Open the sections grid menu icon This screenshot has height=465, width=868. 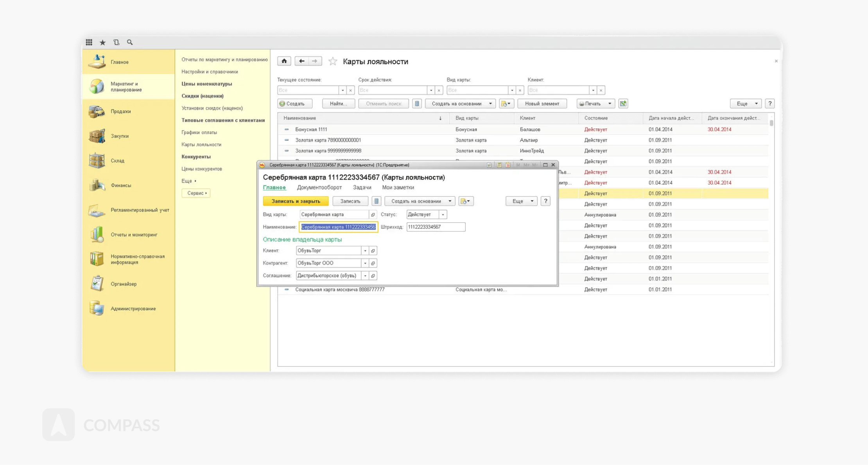pos(89,42)
